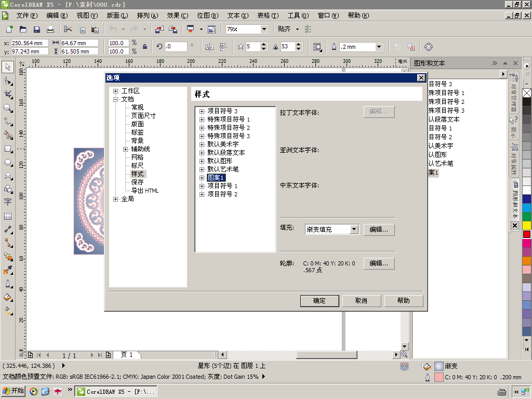The width and height of the screenshot is (532, 399).
Task: Select the Zoom tool in toolbox
Action: tap(8, 108)
